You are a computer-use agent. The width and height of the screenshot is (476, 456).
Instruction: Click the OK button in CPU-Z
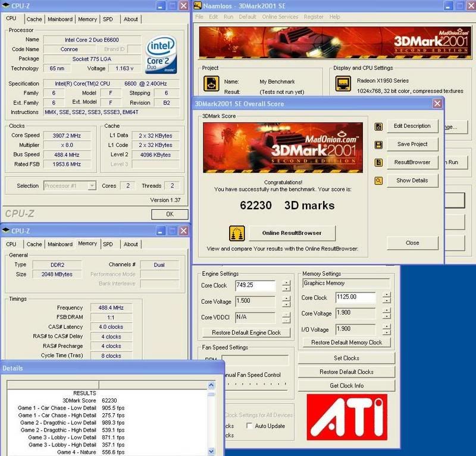[x=170, y=214]
